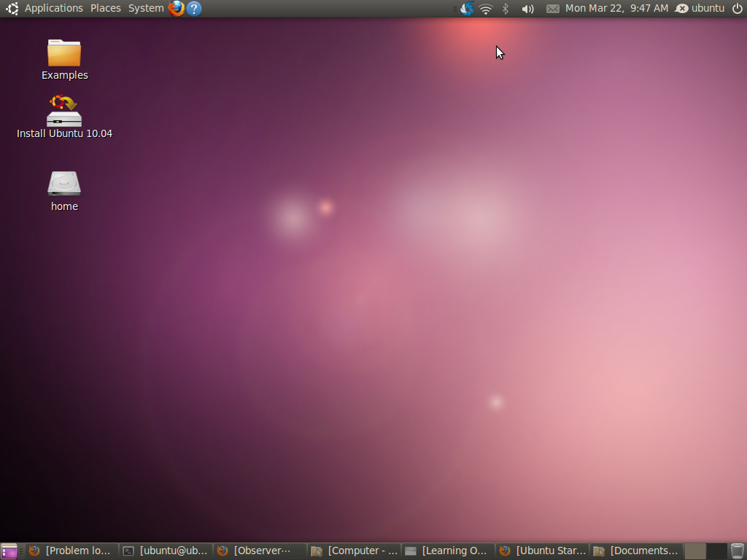Open Firefox from the top panel
The width and height of the screenshot is (747, 560).
pyautogui.click(x=176, y=8)
